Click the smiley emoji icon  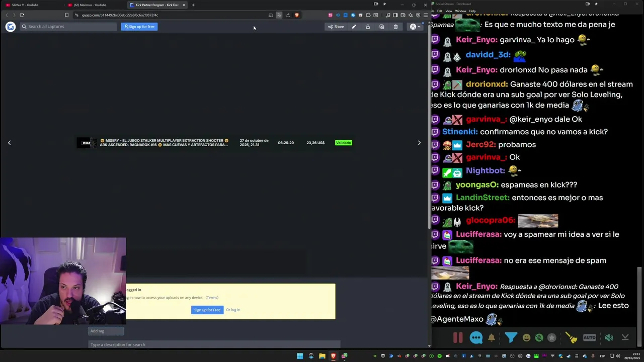click(x=526, y=338)
